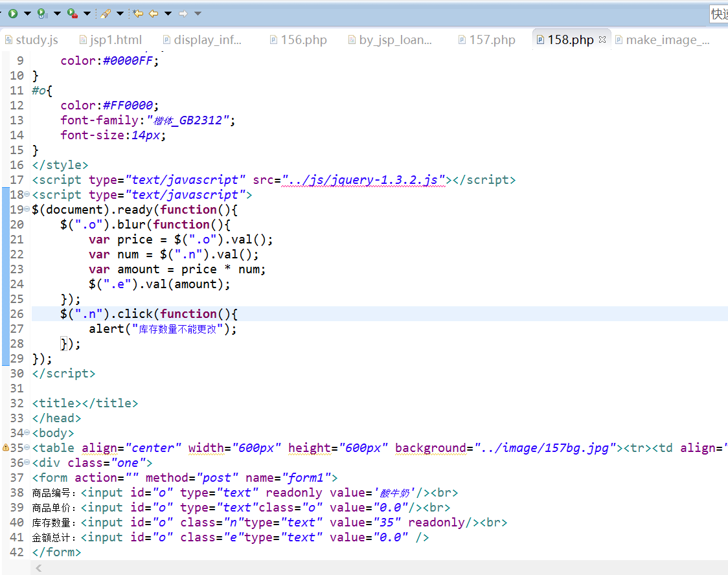Click the </script> tag on line 30
Screen dimensions: 728x575
[63, 374]
